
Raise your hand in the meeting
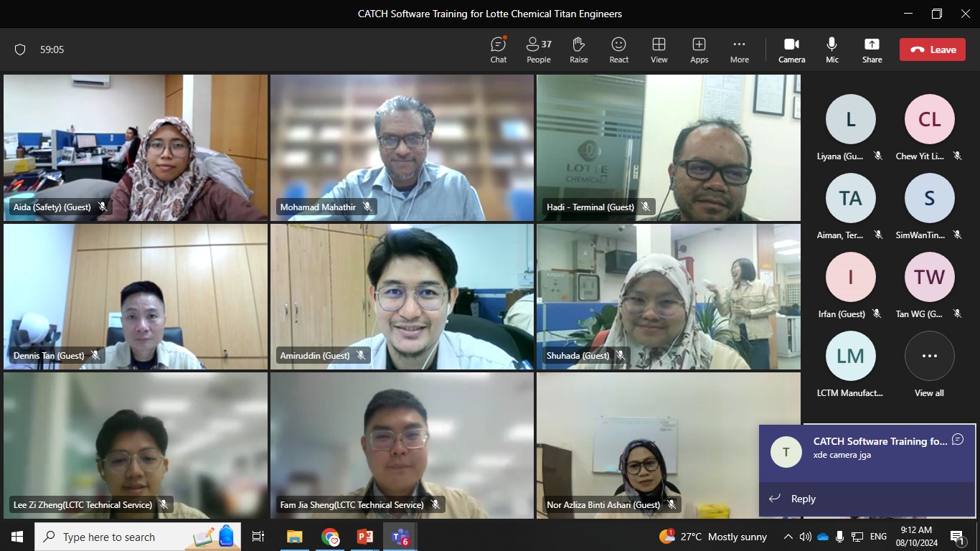(x=578, y=50)
